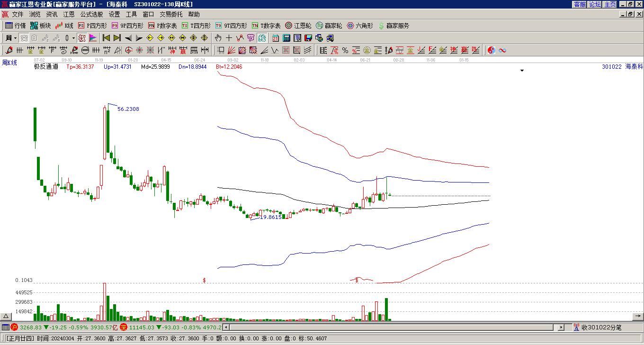Click the horizontal scrollbar left arrow
The width and height of the screenshot is (644, 345).
click(226, 327)
